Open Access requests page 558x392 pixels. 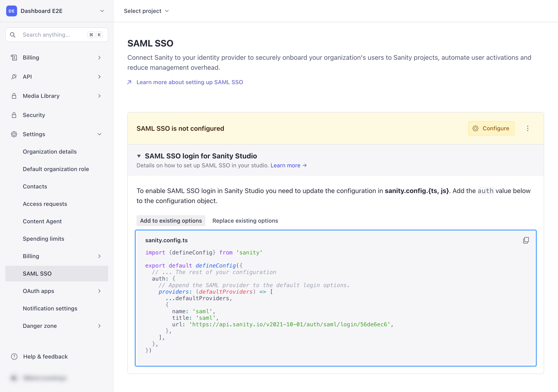click(x=57, y=204)
